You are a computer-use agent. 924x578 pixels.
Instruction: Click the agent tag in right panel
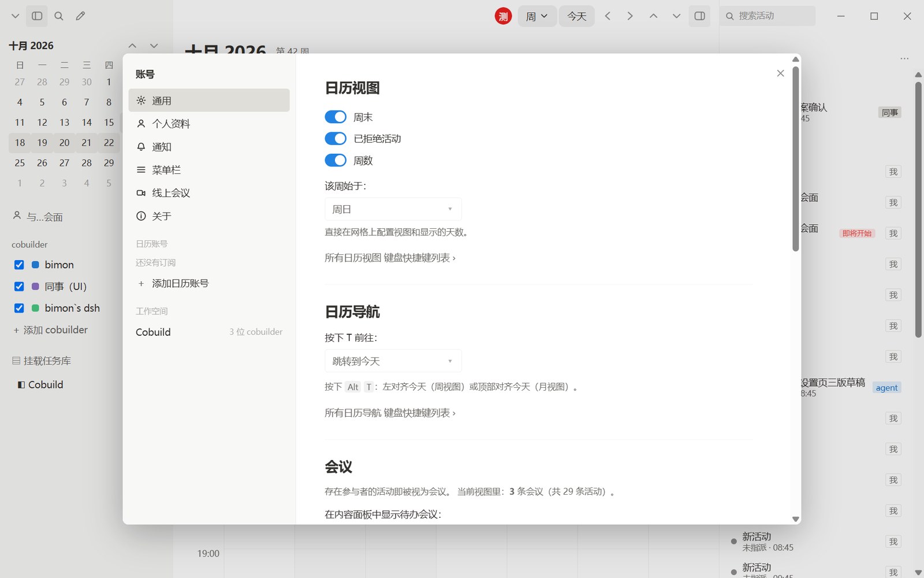pyautogui.click(x=886, y=388)
